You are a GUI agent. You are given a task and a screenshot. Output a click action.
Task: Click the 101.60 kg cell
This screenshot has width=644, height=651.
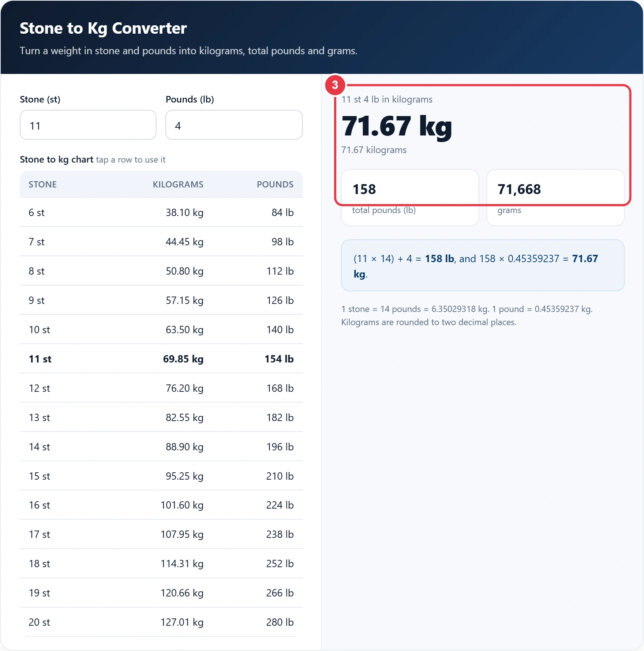click(182, 505)
